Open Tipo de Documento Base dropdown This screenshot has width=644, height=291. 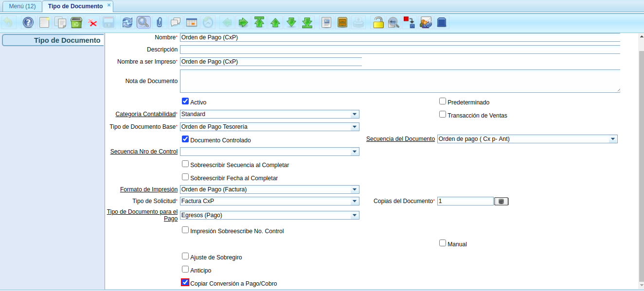[355, 127]
